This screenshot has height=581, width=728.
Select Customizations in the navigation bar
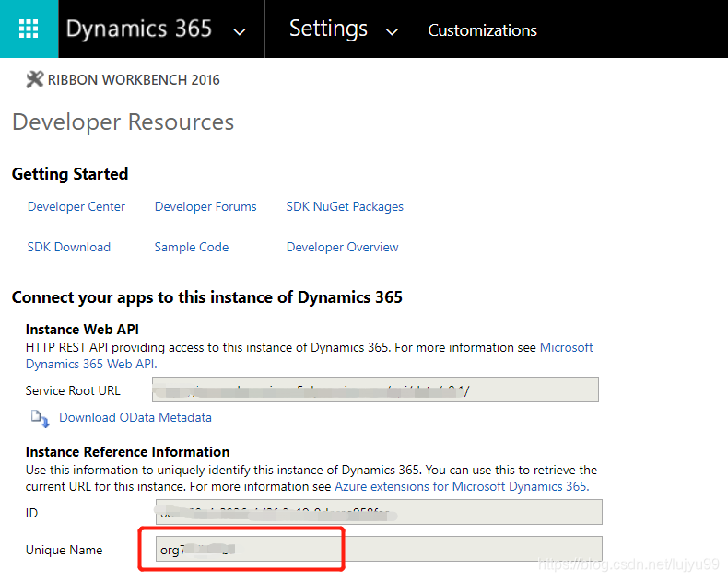click(x=482, y=30)
